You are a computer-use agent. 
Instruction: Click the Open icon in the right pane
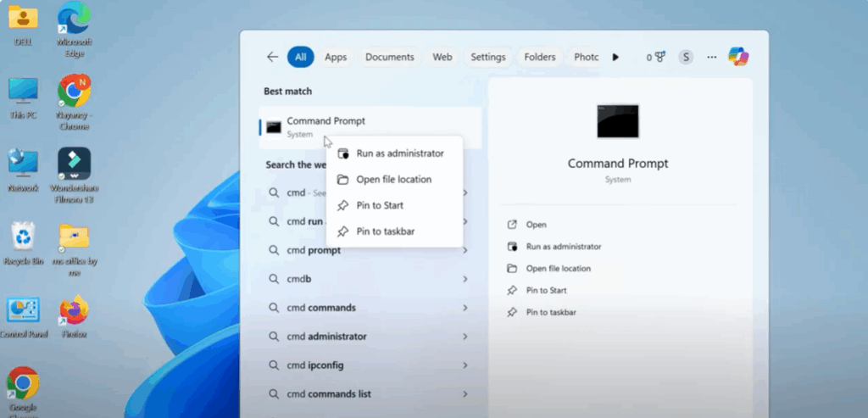[512, 224]
